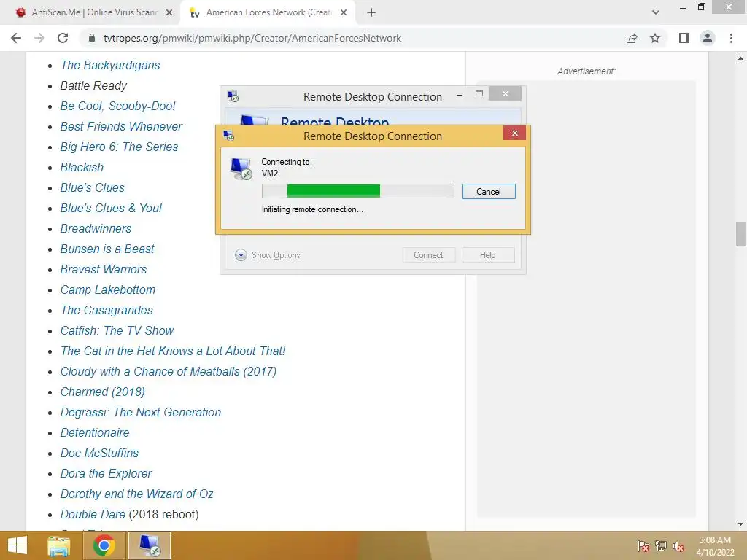Click the network tray icon
The image size is (747, 560).
pyautogui.click(x=661, y=546)
